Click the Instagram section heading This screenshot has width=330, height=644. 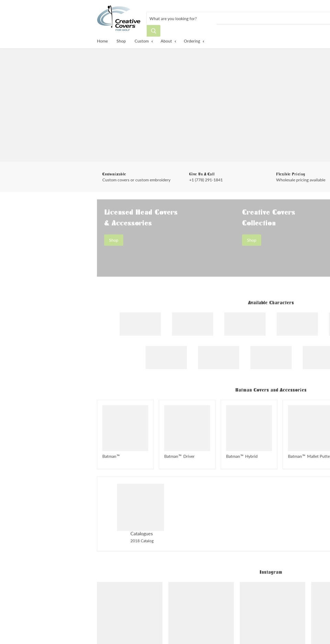(271, 572)
